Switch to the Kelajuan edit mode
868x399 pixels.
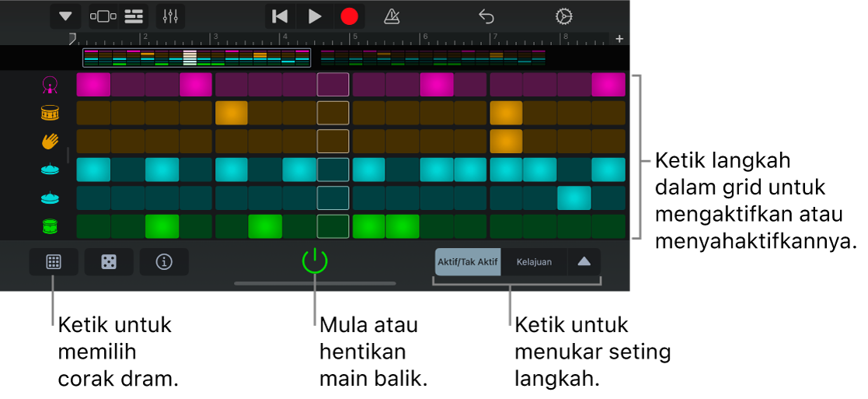point(534,262)
